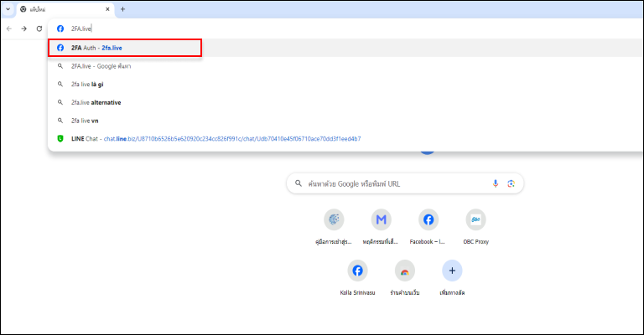Image resolution: width=644 pixels, height=335 pixels.
Task: Open the tab search dropdown arrow
Action: 8,9
